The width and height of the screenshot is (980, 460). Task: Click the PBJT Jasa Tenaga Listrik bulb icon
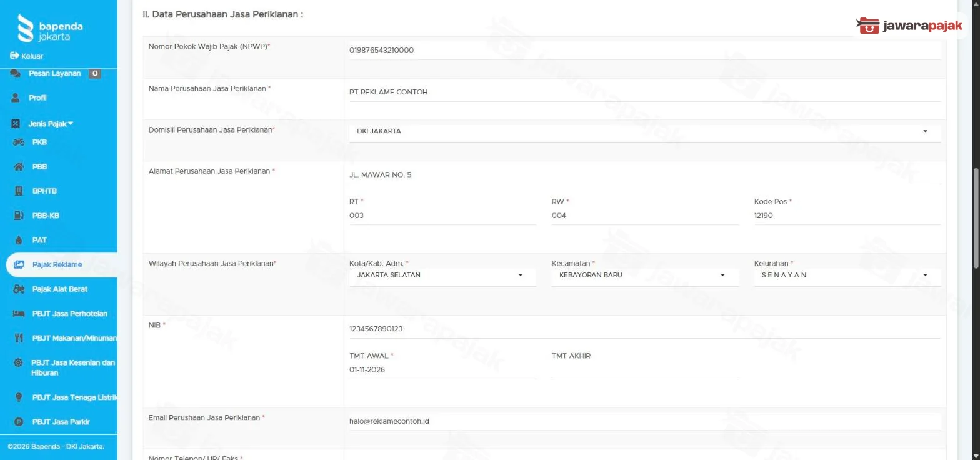click(19, 397)
